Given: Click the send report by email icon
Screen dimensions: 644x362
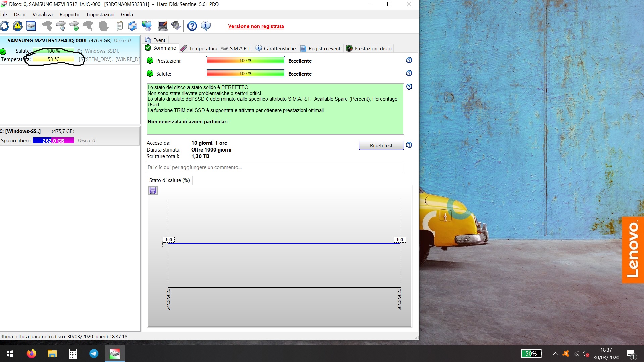Looking at the screenshot, I should click(133, 26).
